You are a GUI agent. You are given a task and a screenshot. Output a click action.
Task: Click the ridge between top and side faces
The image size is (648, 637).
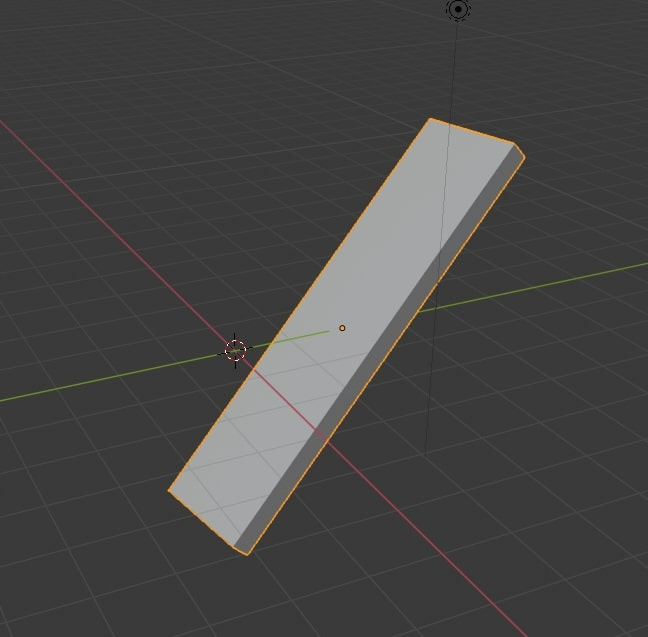pyautogui.click(x=374, y=345)
